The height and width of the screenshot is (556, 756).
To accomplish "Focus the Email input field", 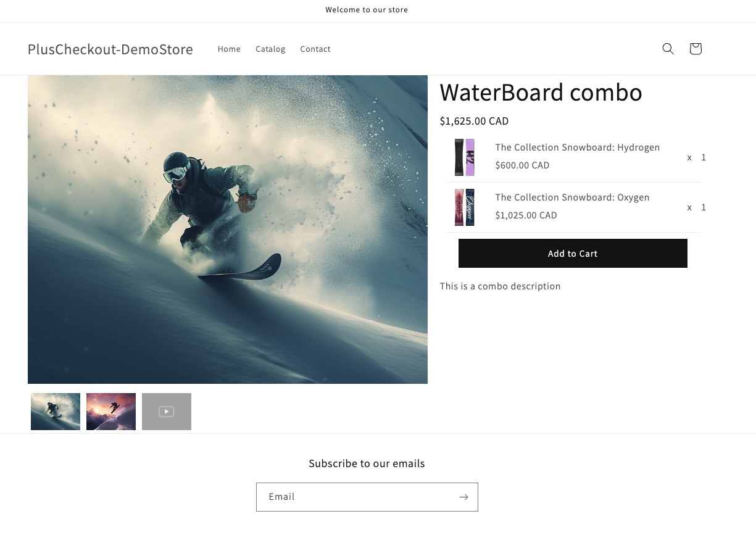I will tap(355, 497).
